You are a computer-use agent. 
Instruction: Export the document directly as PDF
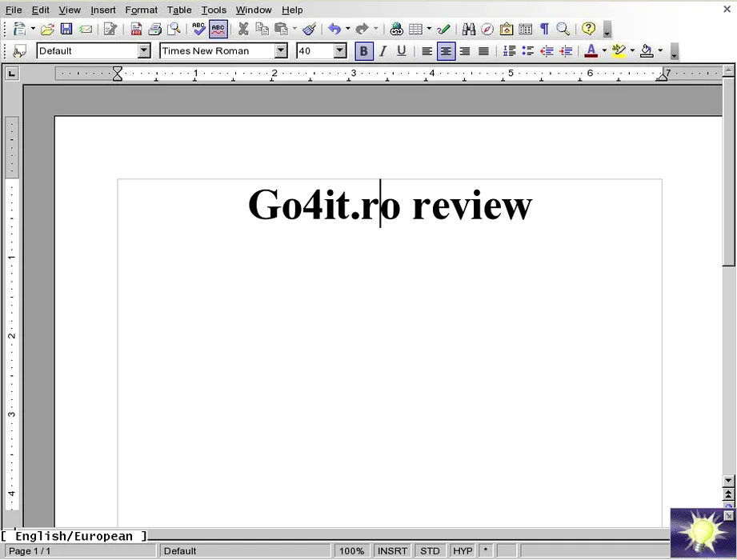coord(136,30)
